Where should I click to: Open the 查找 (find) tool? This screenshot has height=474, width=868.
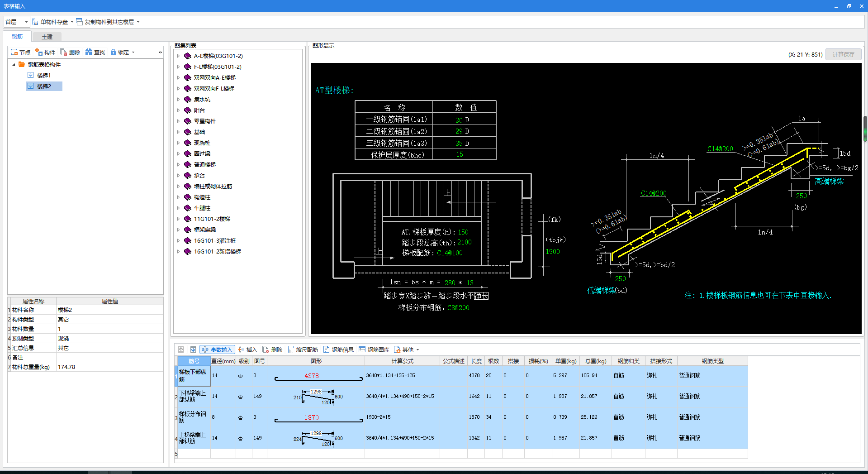tap(95, 53)
